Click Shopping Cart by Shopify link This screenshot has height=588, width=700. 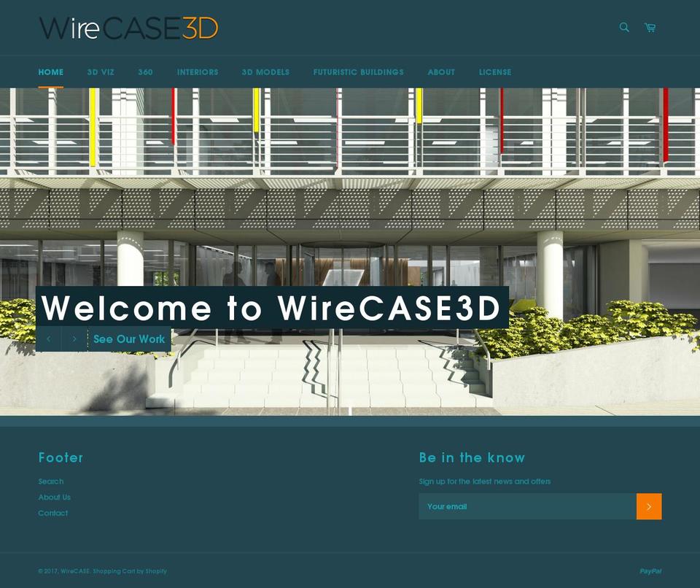pyautogui.click(x=130, y=571)
